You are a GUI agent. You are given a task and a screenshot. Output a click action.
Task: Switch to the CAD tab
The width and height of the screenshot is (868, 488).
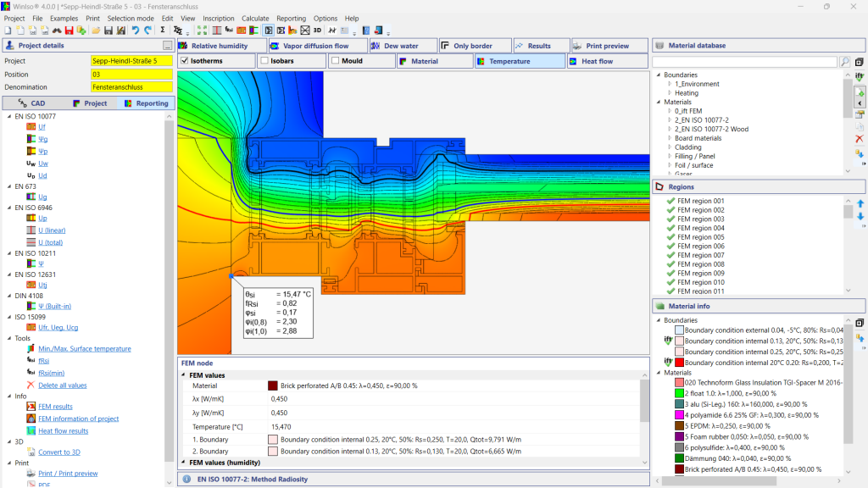coord(32,103)
